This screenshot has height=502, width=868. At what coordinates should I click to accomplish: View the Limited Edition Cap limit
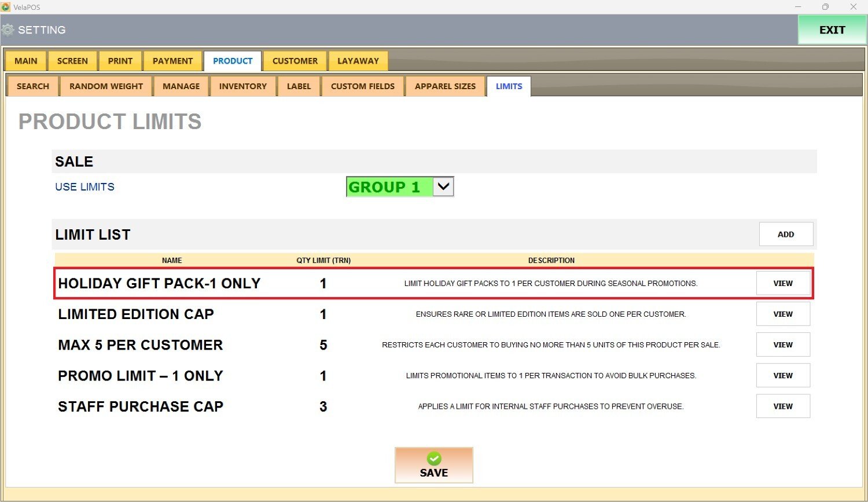pos(782,314)
